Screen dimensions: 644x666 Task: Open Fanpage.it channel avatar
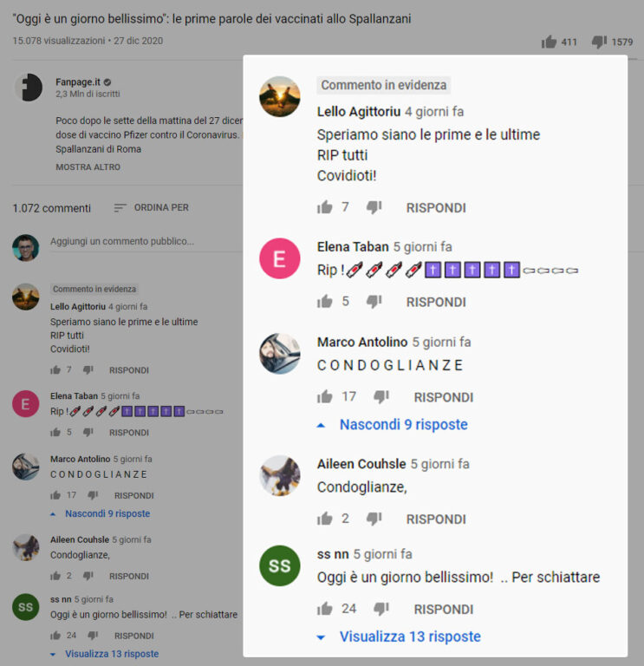click(29, 87)
